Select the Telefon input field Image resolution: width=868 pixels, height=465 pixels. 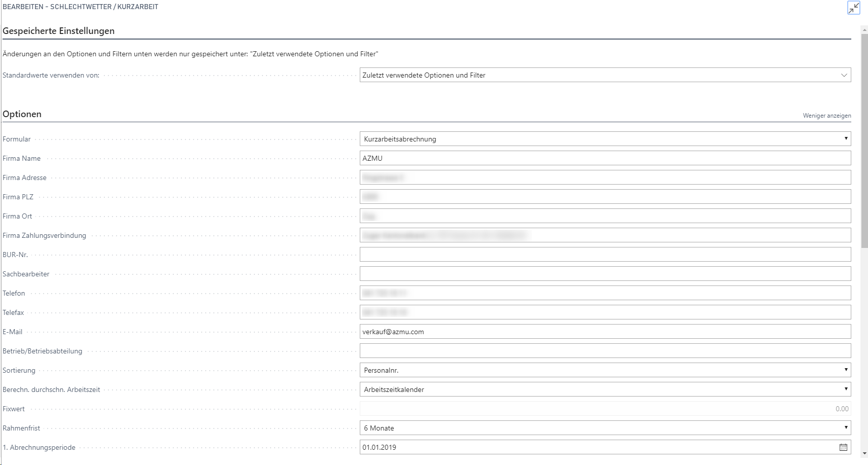point(605,293)
